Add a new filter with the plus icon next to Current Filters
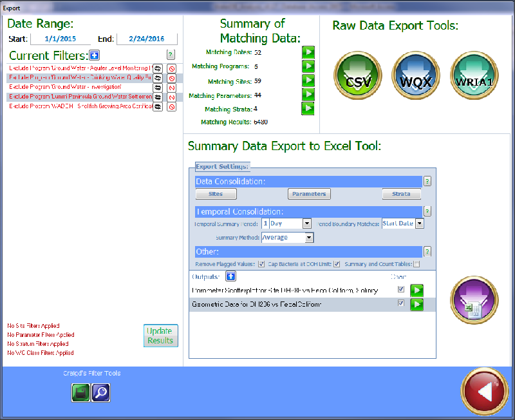The image size is (515, 420). tap(95, 55)
